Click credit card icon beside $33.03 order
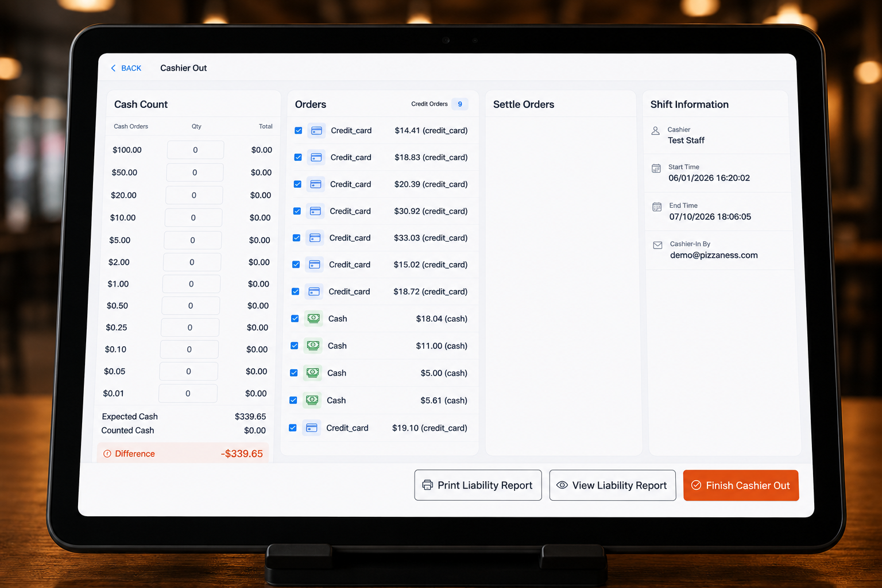This screenshot has height=588, width=882. point(315,238)
